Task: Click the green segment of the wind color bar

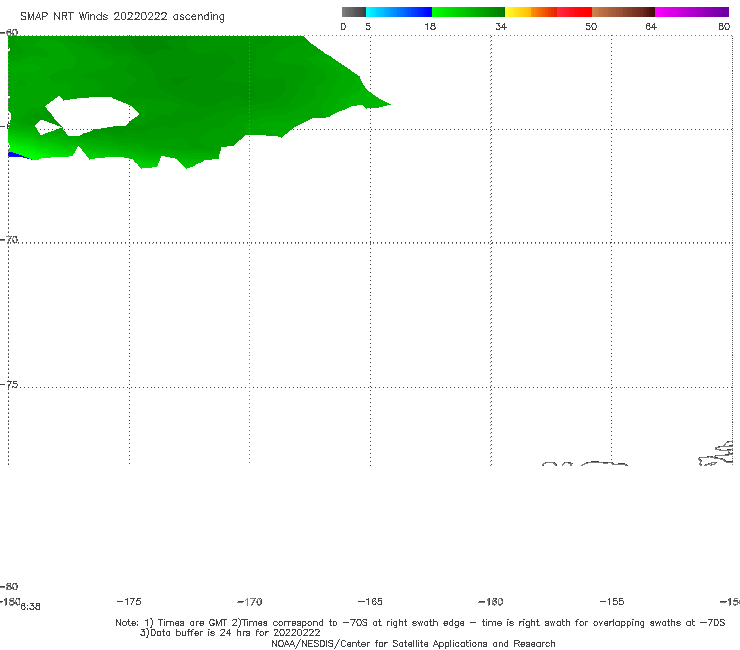Action: pos(468,12)
